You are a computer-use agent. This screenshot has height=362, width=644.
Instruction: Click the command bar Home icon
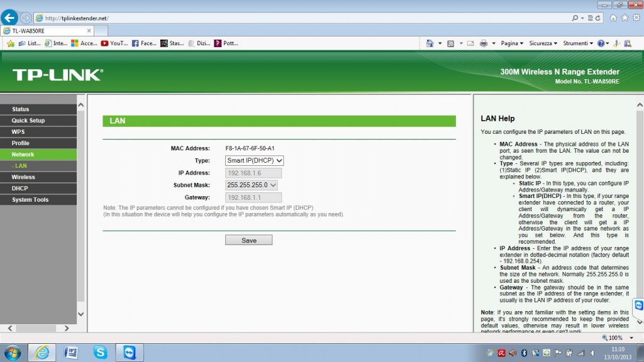[x=430, y=43]
